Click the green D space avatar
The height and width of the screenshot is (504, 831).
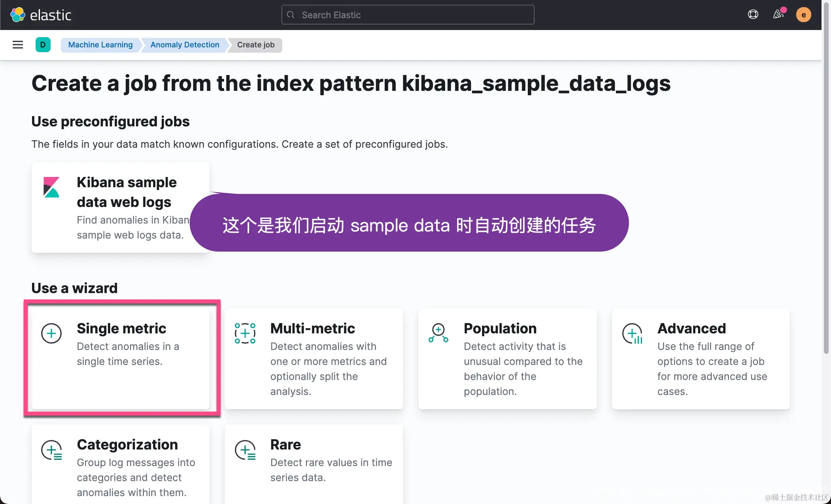[x=43, y=45]
